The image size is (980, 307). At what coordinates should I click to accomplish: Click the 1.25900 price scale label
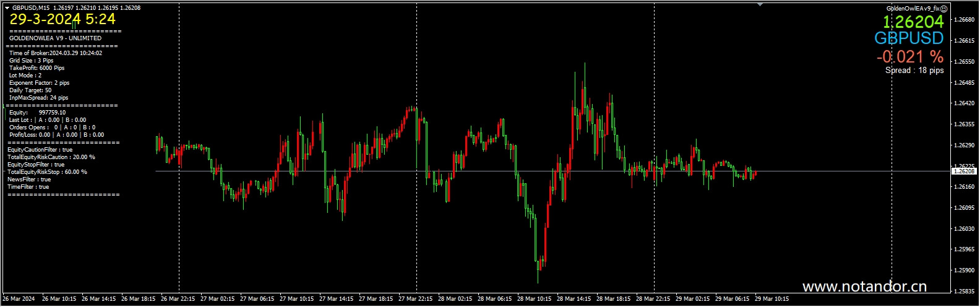(965, 270)
